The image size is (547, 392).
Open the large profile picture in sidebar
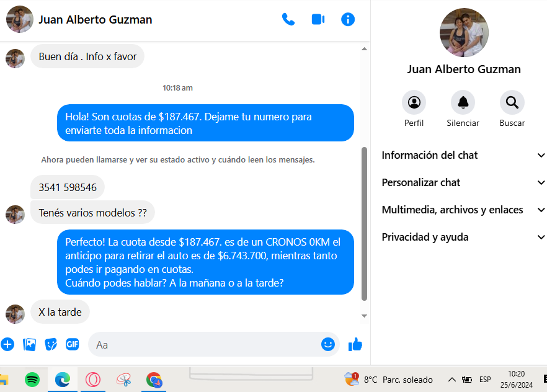(x=464, y=32)
